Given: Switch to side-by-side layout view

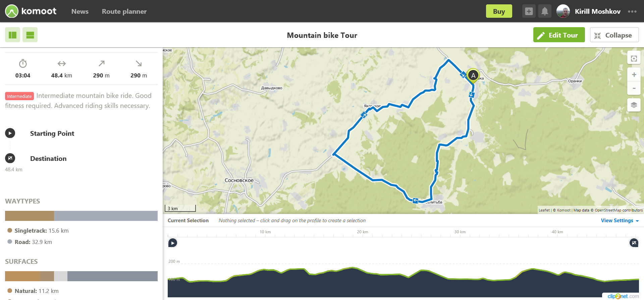Looking at the screenshot, I should (x=12, y=35).
